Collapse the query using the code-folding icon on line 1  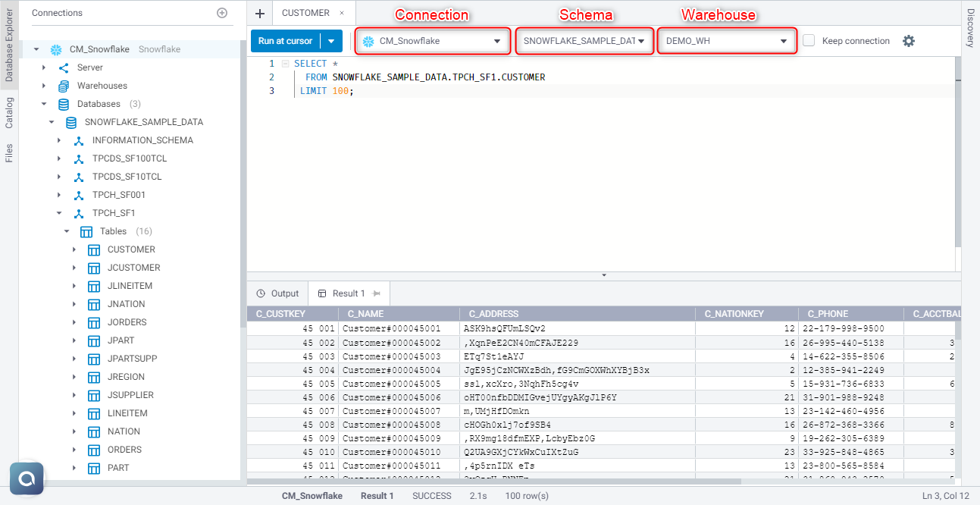point(285,63)
